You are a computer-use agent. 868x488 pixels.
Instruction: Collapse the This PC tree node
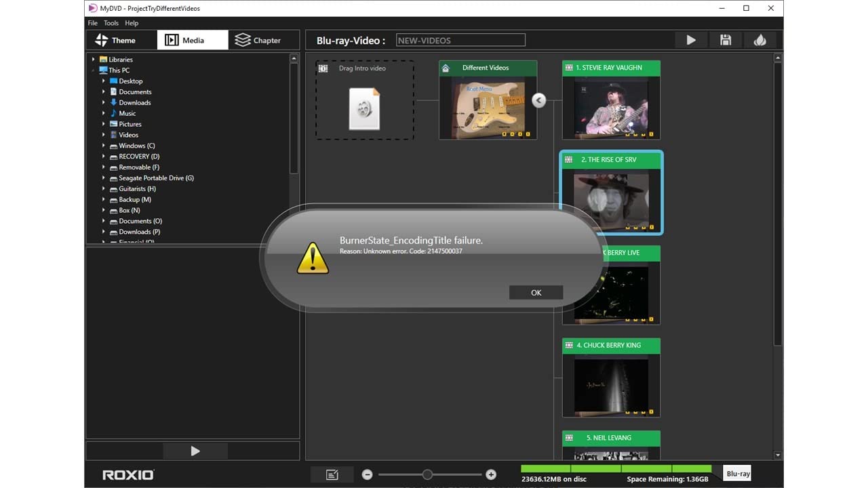click(93, 70)
